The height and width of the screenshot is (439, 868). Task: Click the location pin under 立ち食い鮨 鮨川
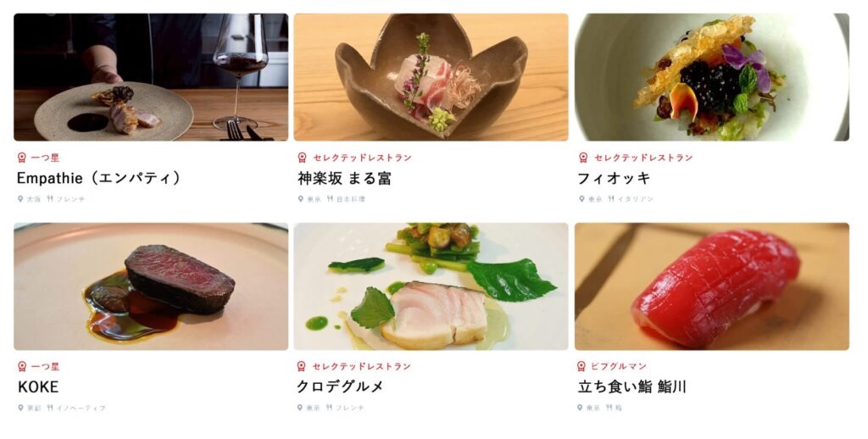580,408
